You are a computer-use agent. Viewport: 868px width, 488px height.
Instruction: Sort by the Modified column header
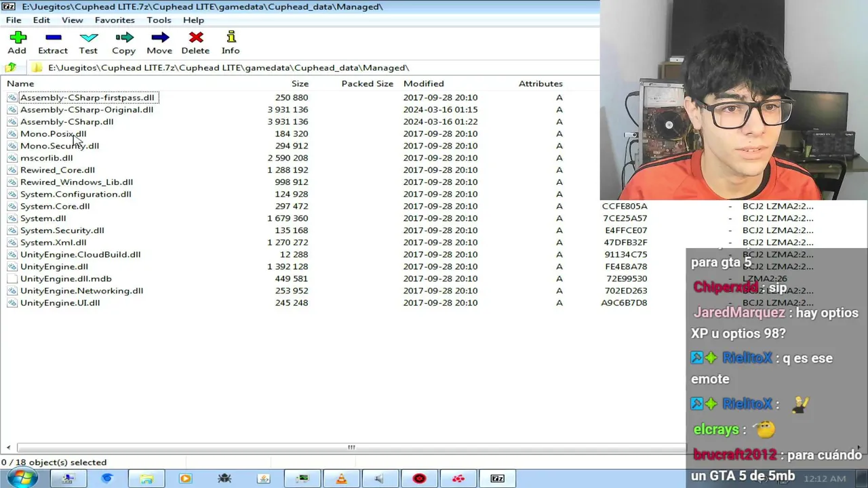424,83
